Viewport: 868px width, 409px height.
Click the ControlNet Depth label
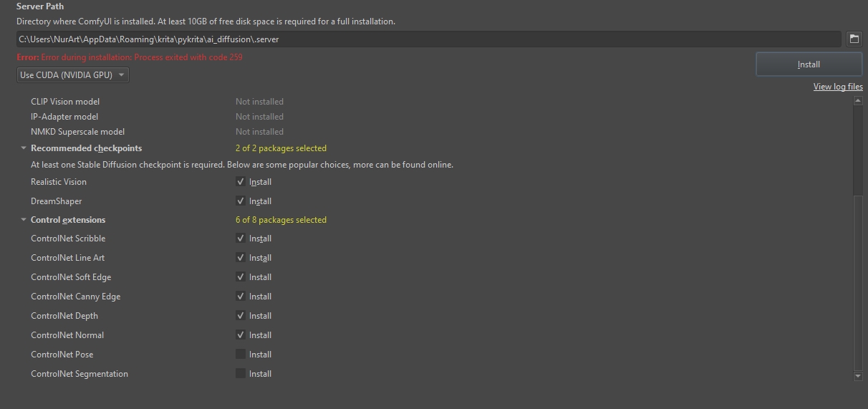[64, 316]
